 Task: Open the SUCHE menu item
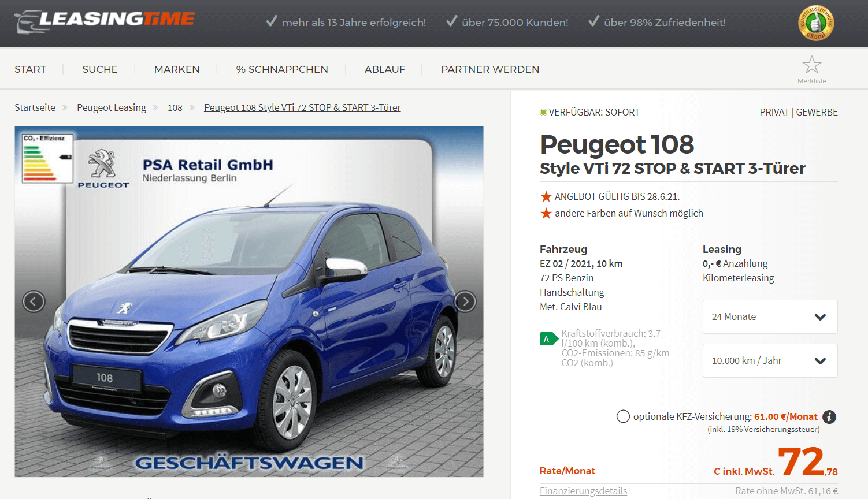click(100, 69)
